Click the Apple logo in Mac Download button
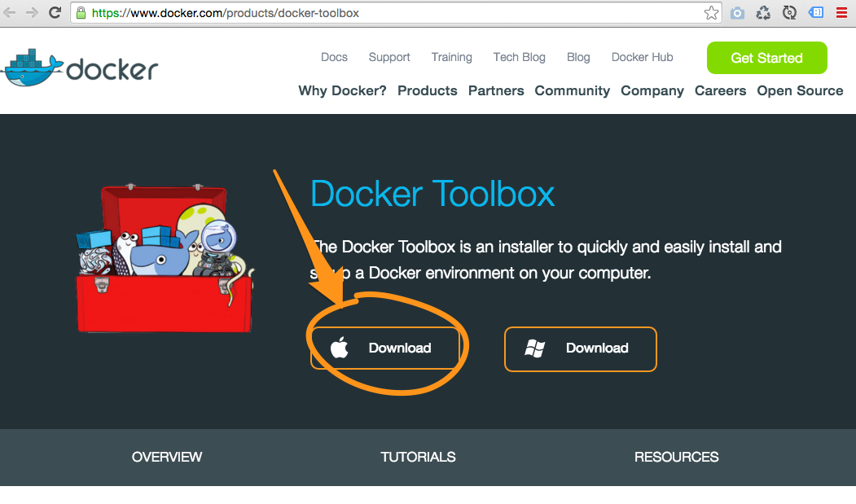This screenshot has height=504, width=856. [340, 348]
